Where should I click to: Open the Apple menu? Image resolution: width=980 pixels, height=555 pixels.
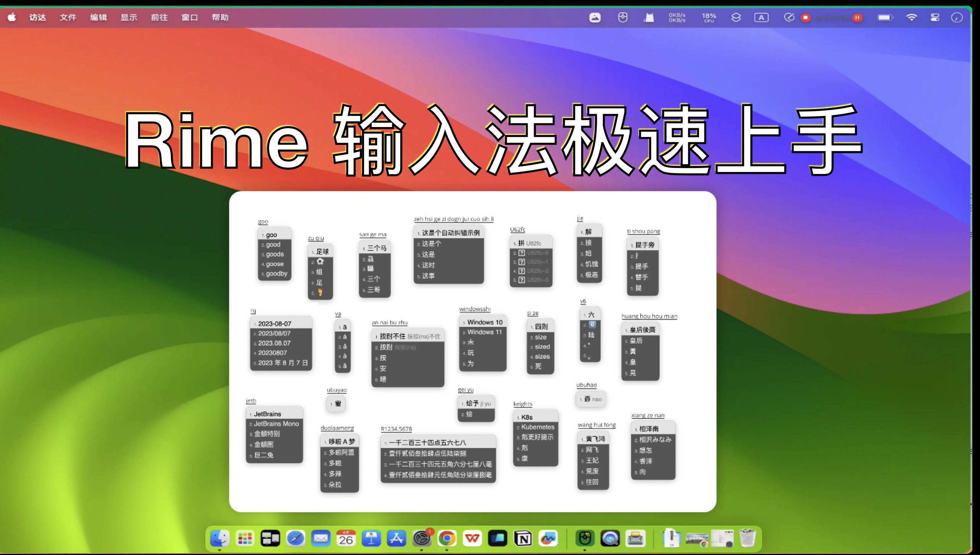tap(12, 17)
